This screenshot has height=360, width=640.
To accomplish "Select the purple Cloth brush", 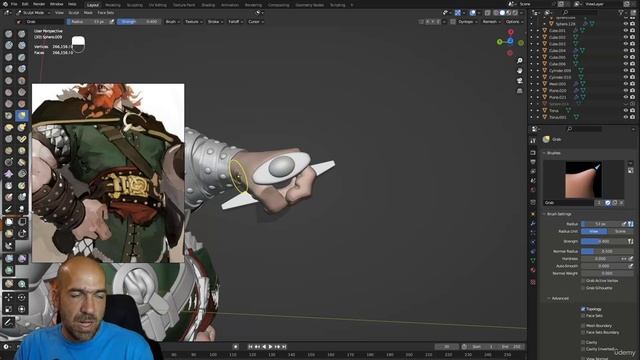I will (9, 174).
